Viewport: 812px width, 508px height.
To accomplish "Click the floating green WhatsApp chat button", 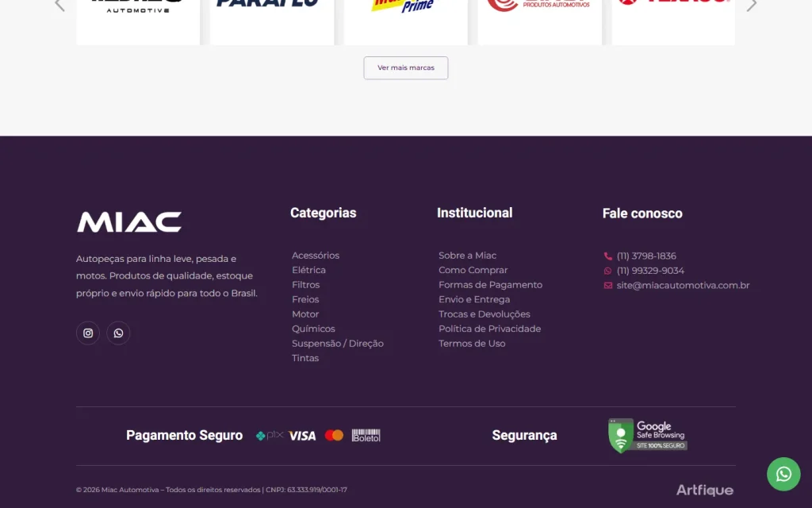I will coord(783,474).
